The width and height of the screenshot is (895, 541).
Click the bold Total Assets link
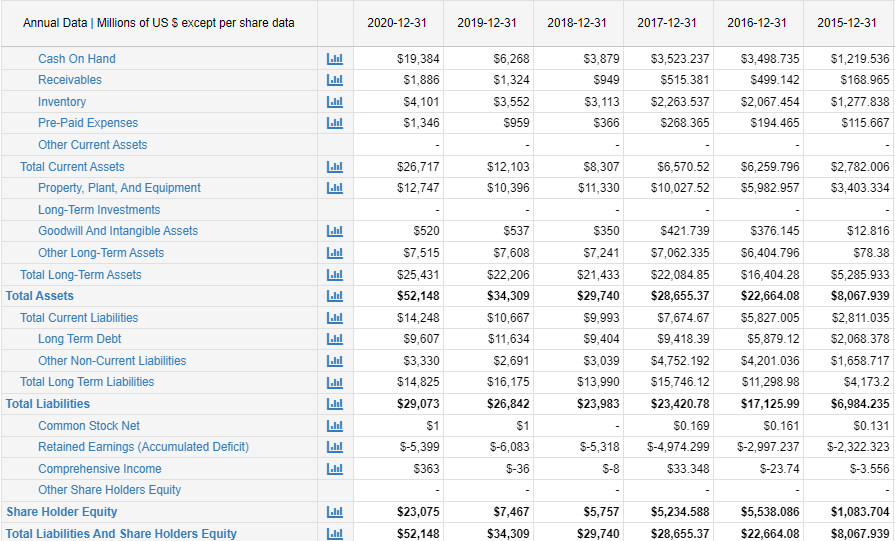(39, 296)
